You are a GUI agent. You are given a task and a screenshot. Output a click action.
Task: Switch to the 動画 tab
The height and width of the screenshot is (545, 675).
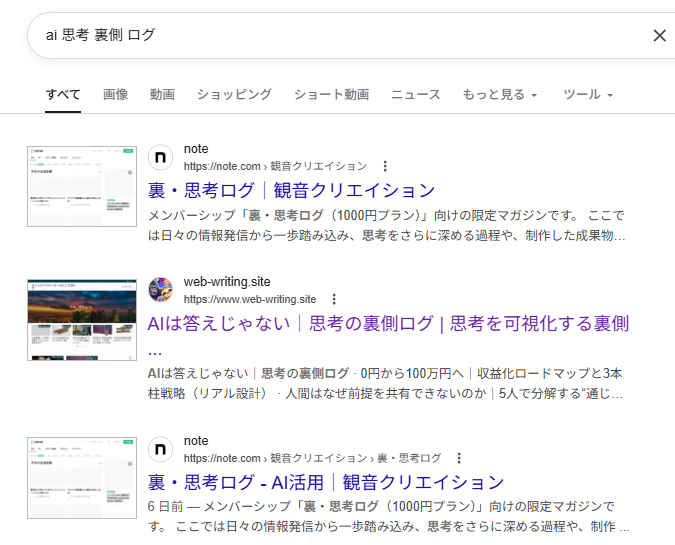point(162,95)
